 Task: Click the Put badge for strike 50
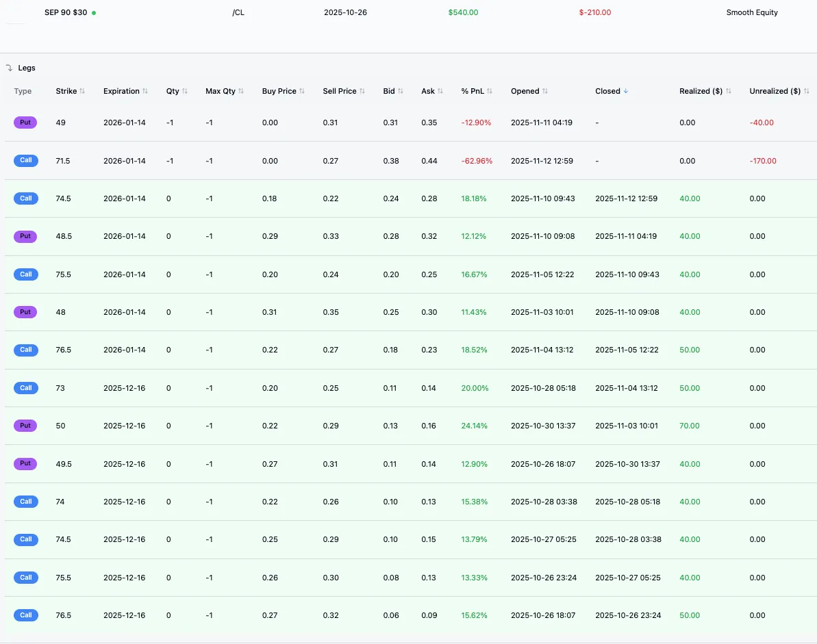click(x=25, y=426)
